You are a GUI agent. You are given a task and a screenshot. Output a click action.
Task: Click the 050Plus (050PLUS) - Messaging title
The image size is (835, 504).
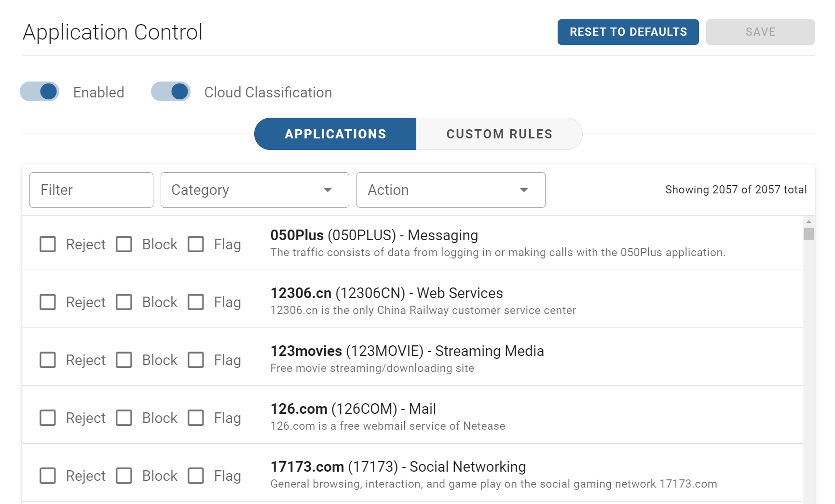[374, 235]
